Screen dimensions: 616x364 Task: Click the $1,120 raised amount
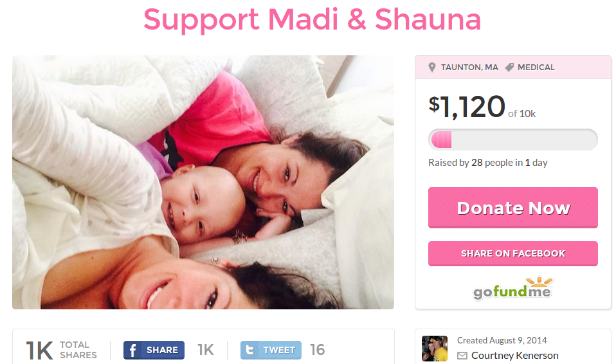[x=467, y=107]
